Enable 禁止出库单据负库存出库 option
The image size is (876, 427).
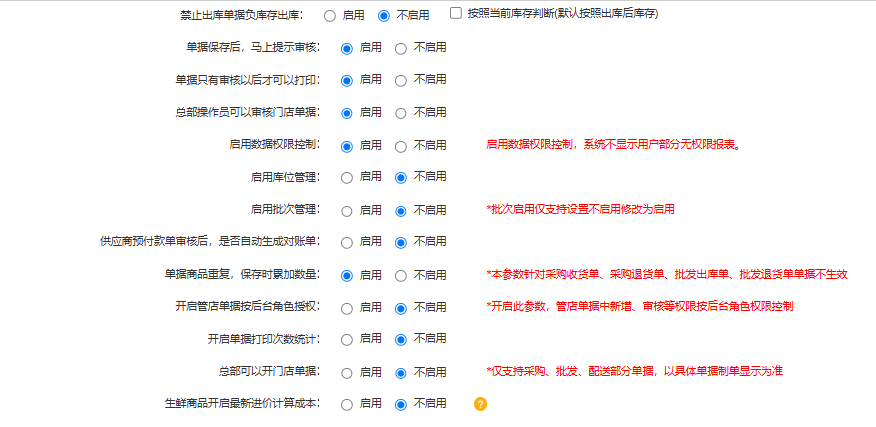point(330,15)
